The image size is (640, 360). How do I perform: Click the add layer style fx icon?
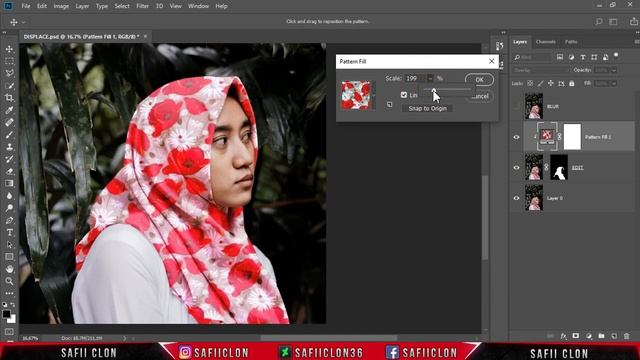pos(563,336)
